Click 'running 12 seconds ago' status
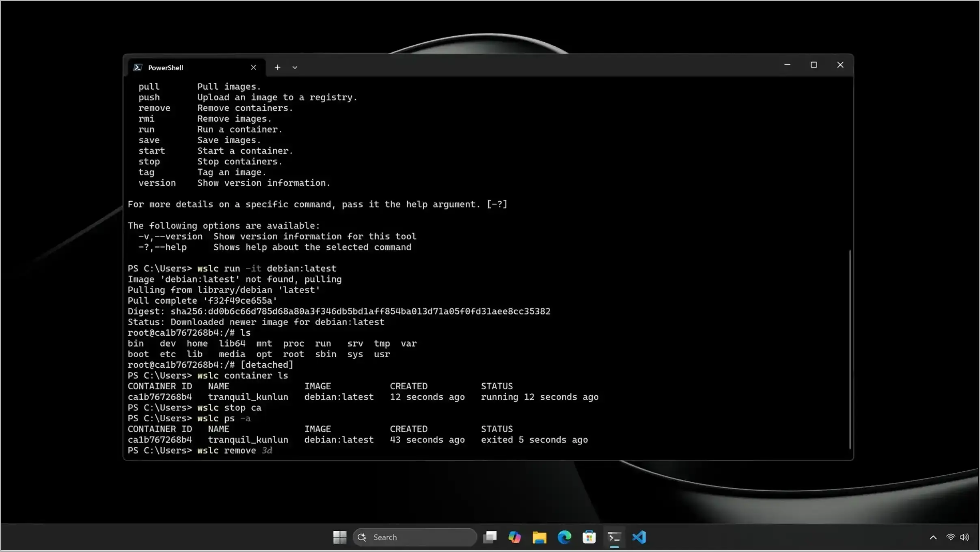This screenshot has width=980, height=552. (x=540, y=397)
